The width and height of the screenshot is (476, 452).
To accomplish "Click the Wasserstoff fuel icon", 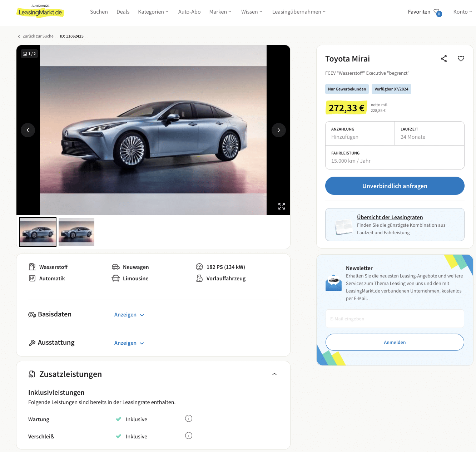I will (x=32, y=267).
